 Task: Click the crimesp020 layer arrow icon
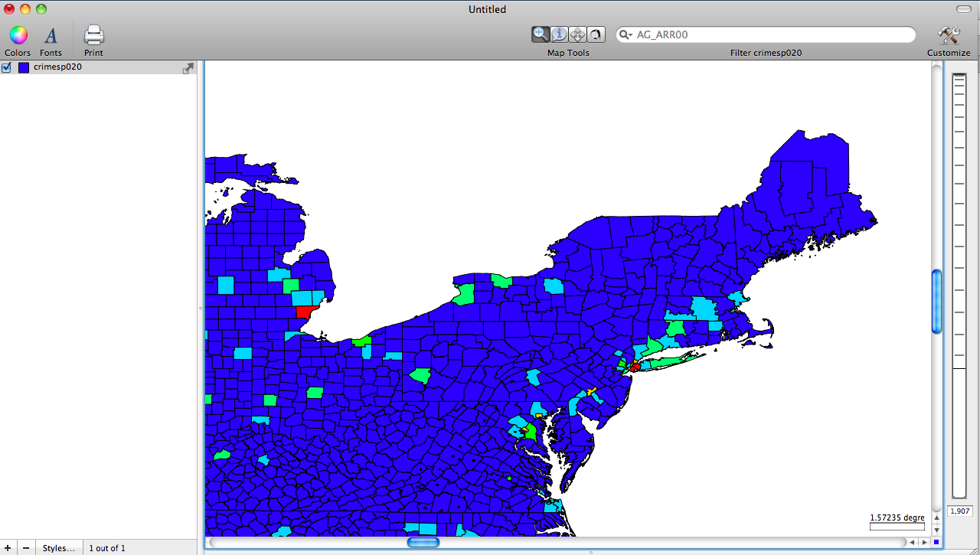(188, 68)
